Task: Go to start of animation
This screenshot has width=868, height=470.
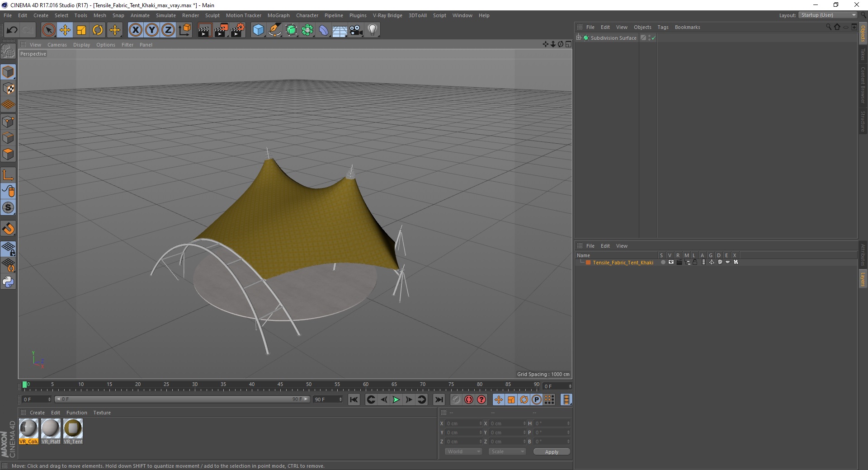Action: [354, 399]
